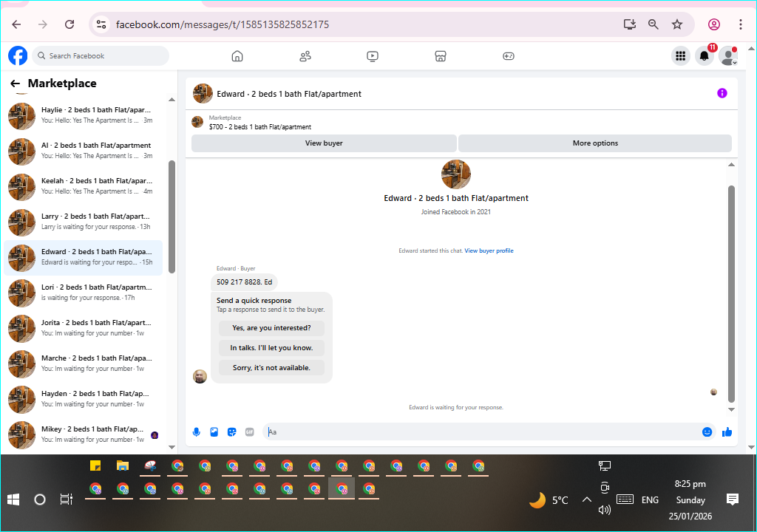757x532 pixels.
Task: Click Edward's avatar in chat header
Action: pyautogui.click(x=203, y=94)
